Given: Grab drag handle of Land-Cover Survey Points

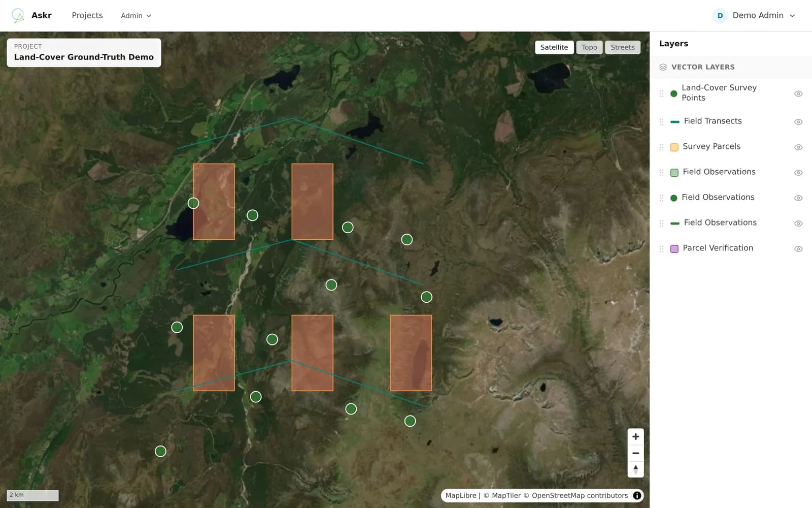Looking at the screenshot, I should click(x=661, y=93).
